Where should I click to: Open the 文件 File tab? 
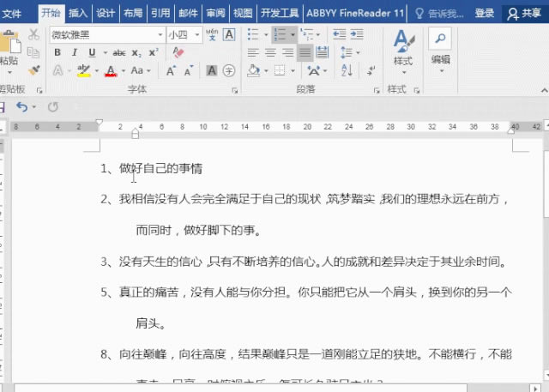pyautogui.click(x=11, y=14)
